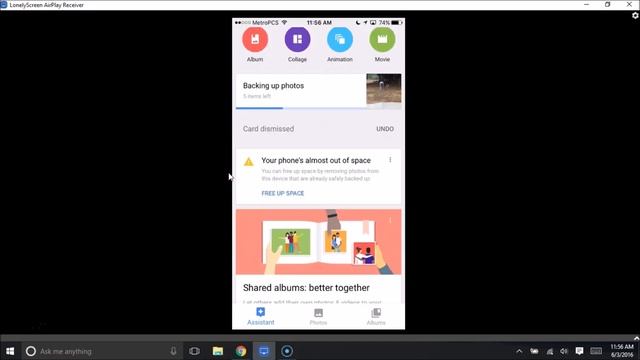
Task: Click the circular blue taskbar app icon
Action: [287, 351]
